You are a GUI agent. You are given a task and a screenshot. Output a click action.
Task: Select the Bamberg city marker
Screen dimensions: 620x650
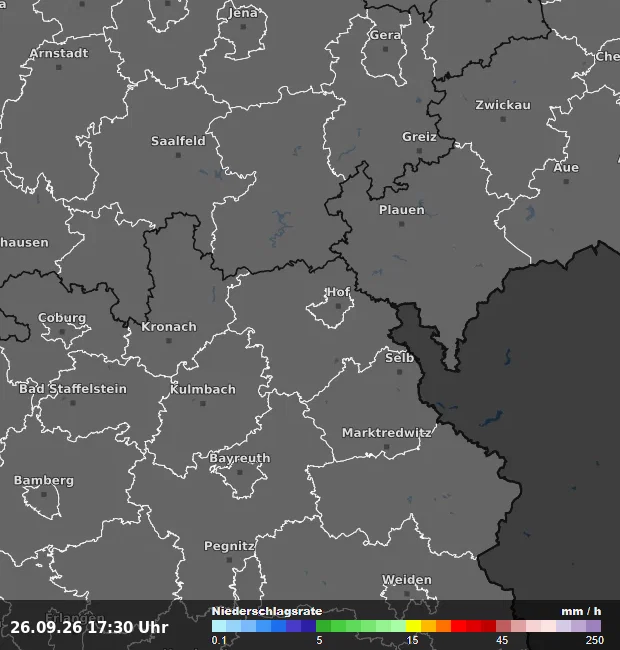[x=44, y=495]
